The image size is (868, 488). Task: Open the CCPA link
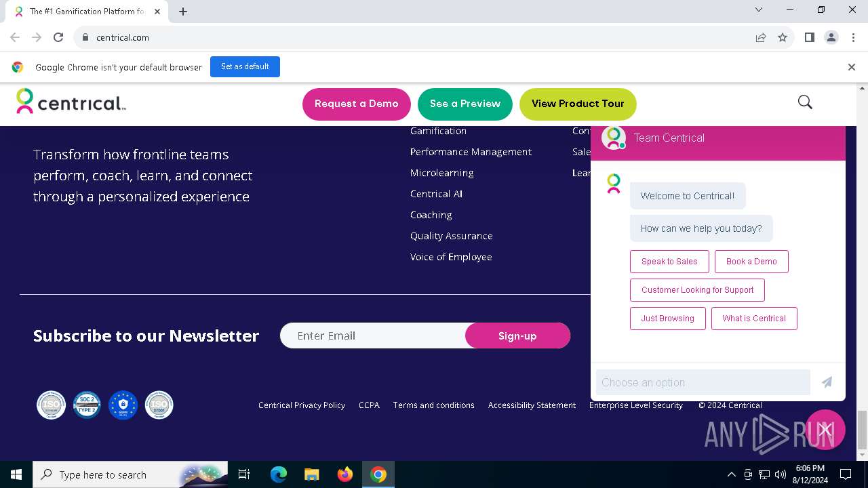[369, 405]
